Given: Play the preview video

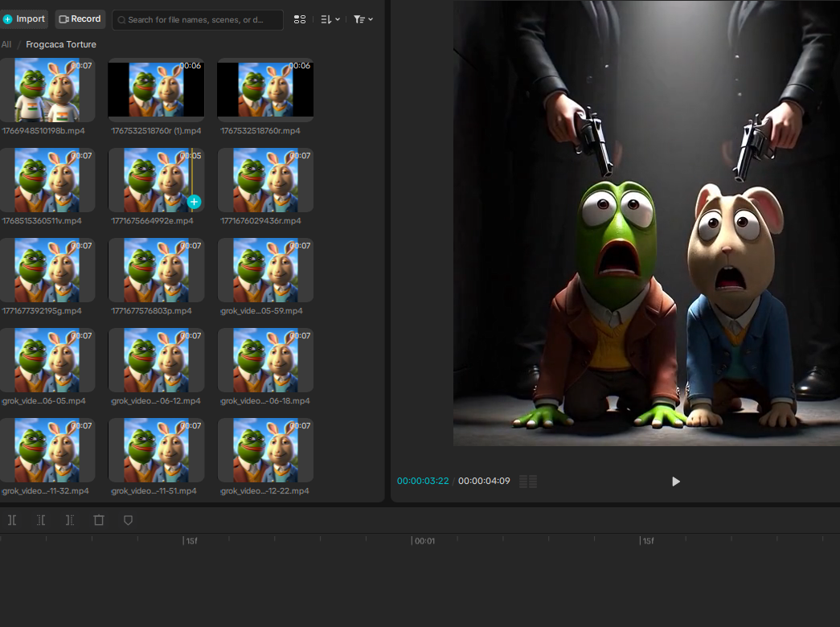Looking at the screenshot, I should pos(675,482).
